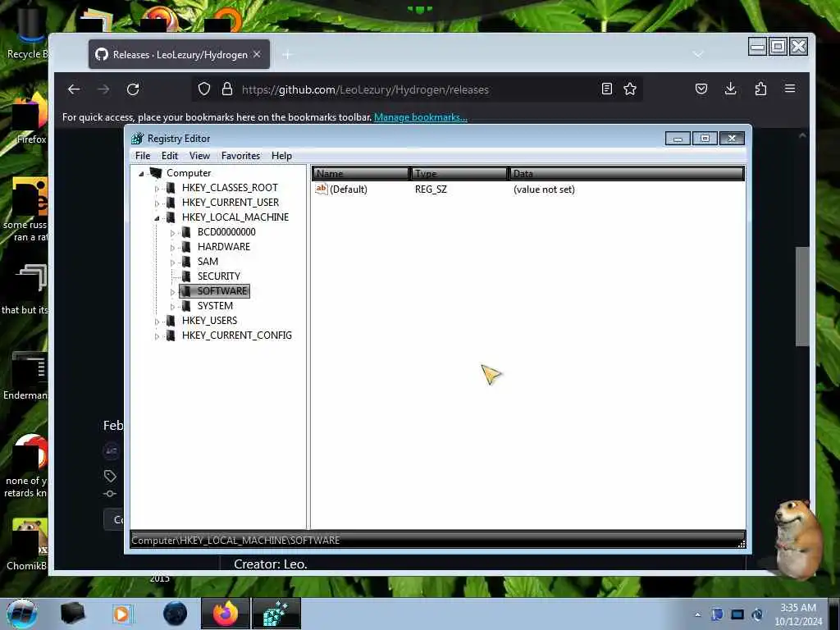
Task: Open Firefox application hamburger menu
Action: coord(790,89)
